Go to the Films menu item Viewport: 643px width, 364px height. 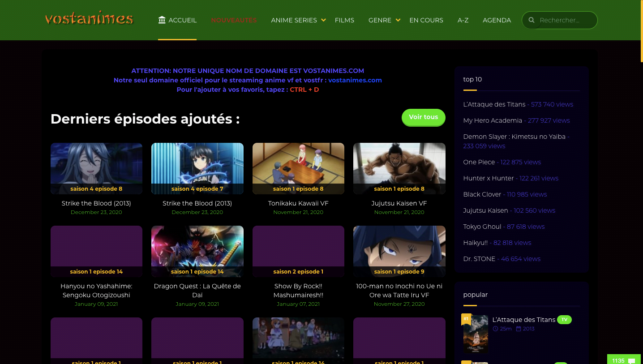coord(344,20)
